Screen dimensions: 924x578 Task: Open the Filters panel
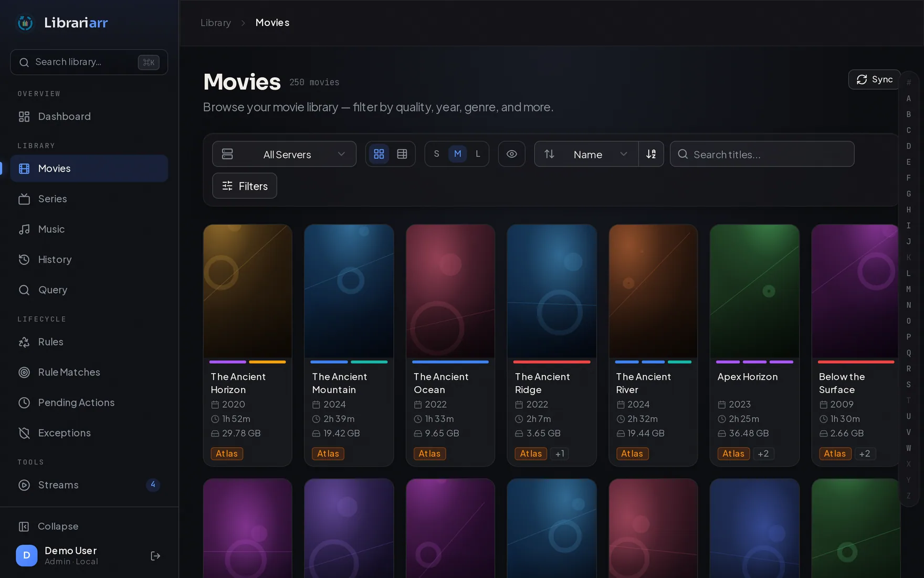tap(245, 185)
